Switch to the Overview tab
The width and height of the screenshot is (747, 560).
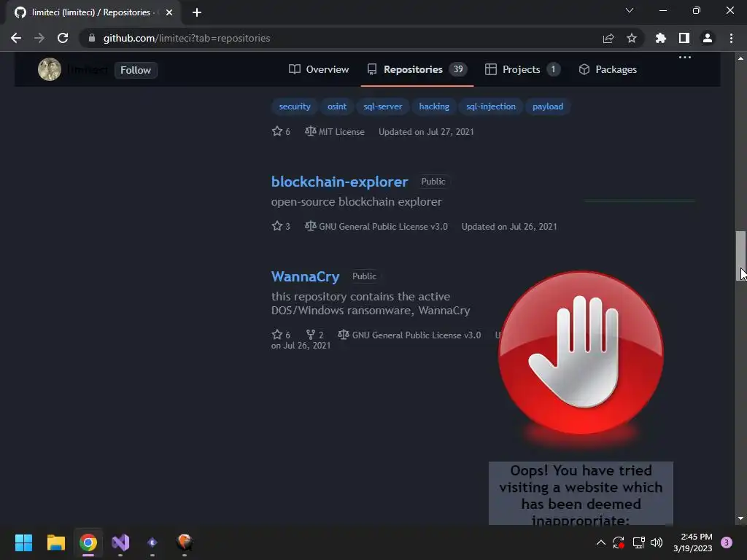[x=319, y=69]
